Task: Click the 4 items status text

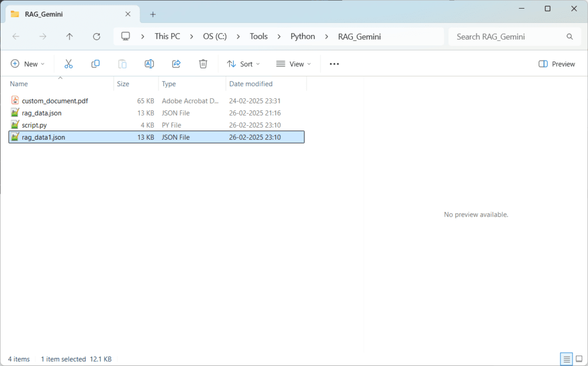Action: pos(19,359)
